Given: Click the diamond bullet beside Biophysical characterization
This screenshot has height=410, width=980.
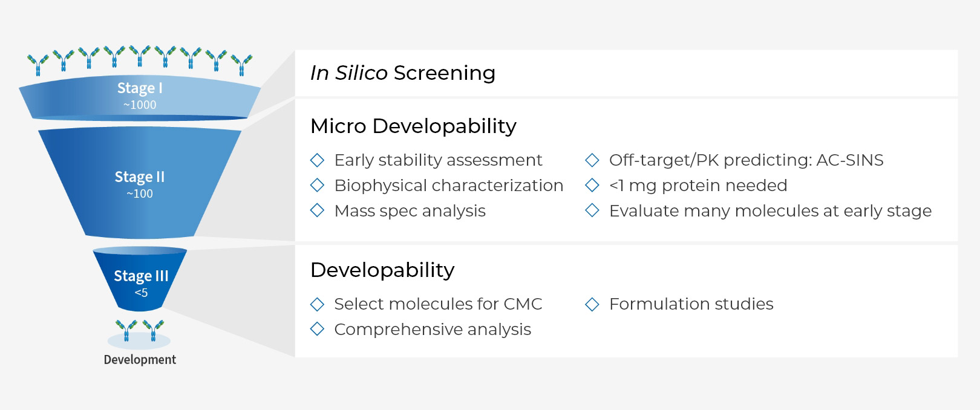Looking at the screenshot, I should [317, 185].
